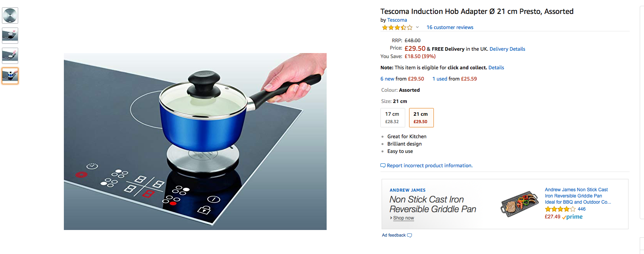Choose the 21 cm size option

tap(421, 118)
